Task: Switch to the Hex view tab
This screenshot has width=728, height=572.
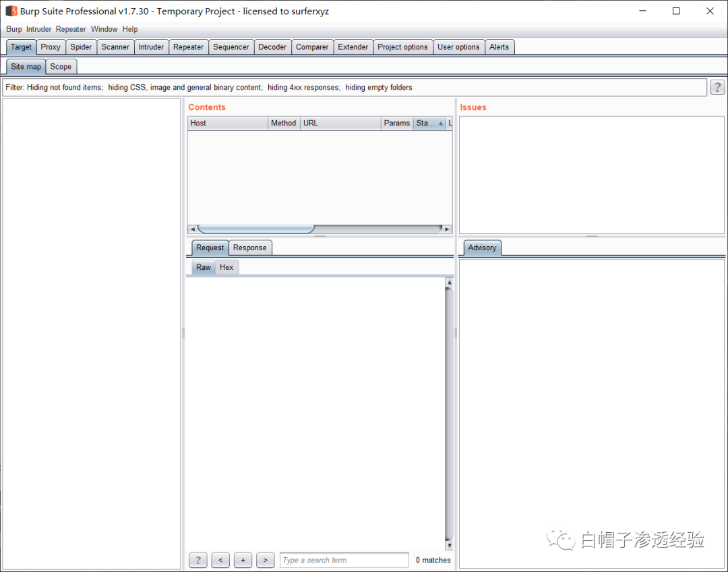Action: coord(226,267)
